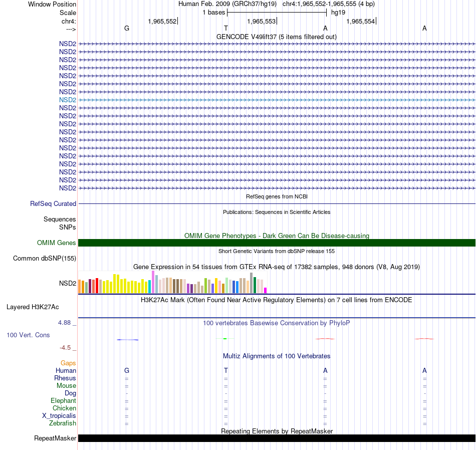Click the green PhyloP conservation mark under T
Image resolution: width=476 pixels, height=450 pixels.
[225, 338]
